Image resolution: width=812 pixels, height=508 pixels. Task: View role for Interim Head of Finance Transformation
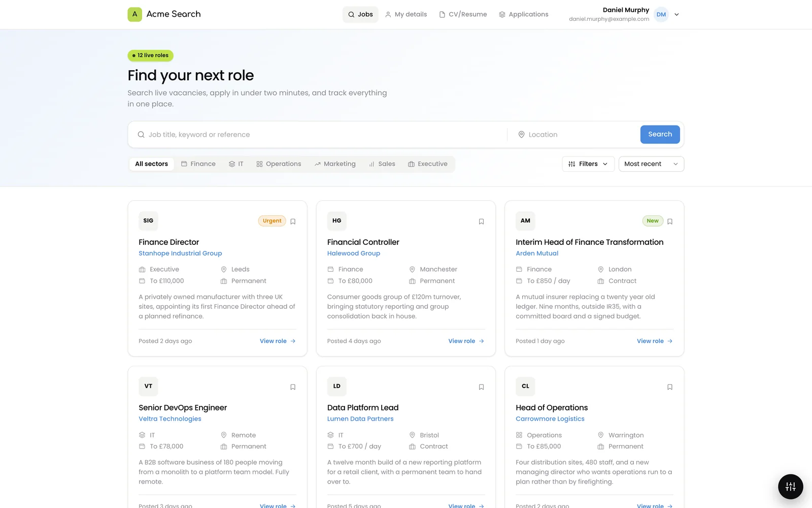[655, 341]
